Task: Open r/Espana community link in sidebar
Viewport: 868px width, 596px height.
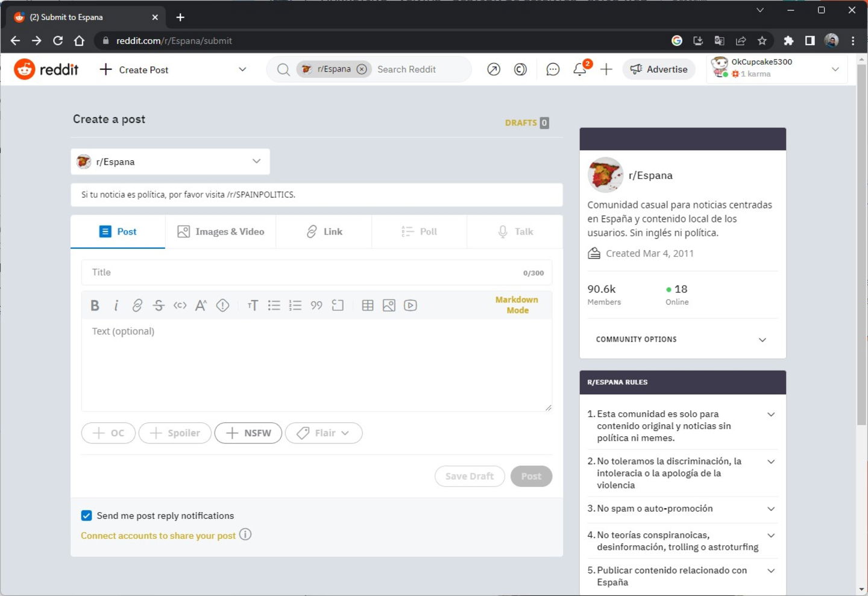Action: (650, 175)
